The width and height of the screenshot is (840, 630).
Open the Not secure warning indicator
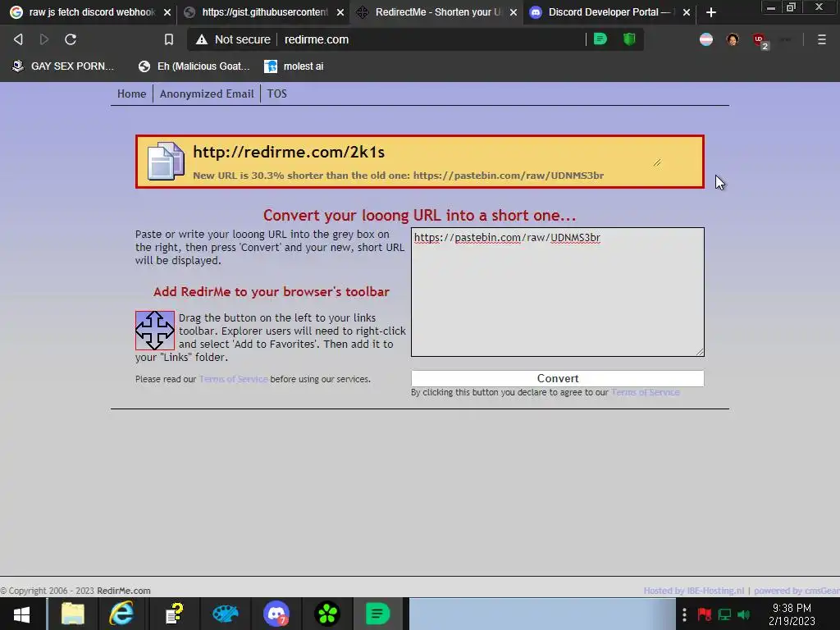[x=233, y=39]
